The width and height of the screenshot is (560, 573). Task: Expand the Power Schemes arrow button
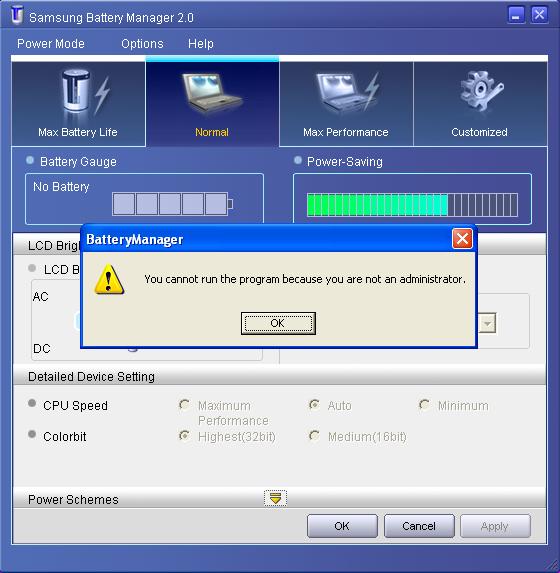point(275,498)
